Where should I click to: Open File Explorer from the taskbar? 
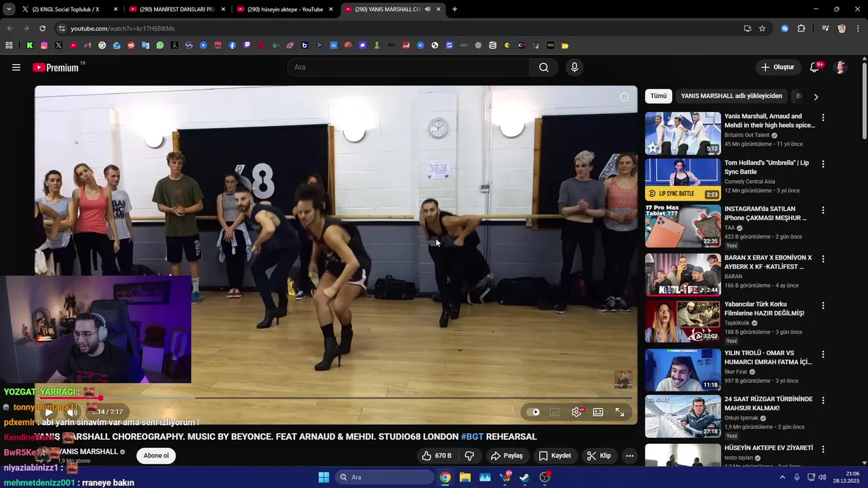[465, 477]
